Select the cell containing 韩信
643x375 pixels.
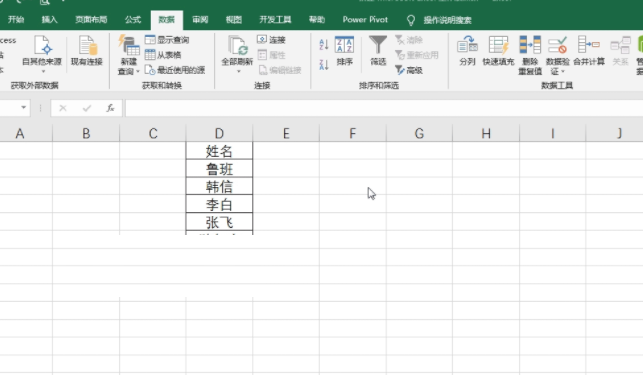point(219,186)
